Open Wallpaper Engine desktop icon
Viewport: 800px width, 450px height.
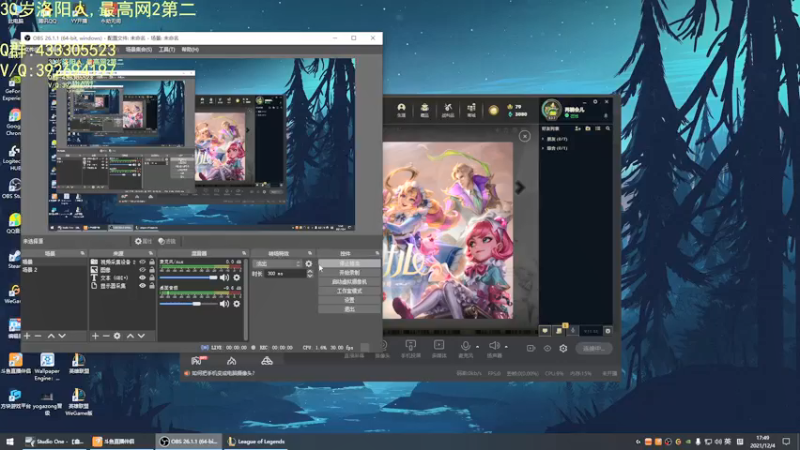(x=47, y=366)
